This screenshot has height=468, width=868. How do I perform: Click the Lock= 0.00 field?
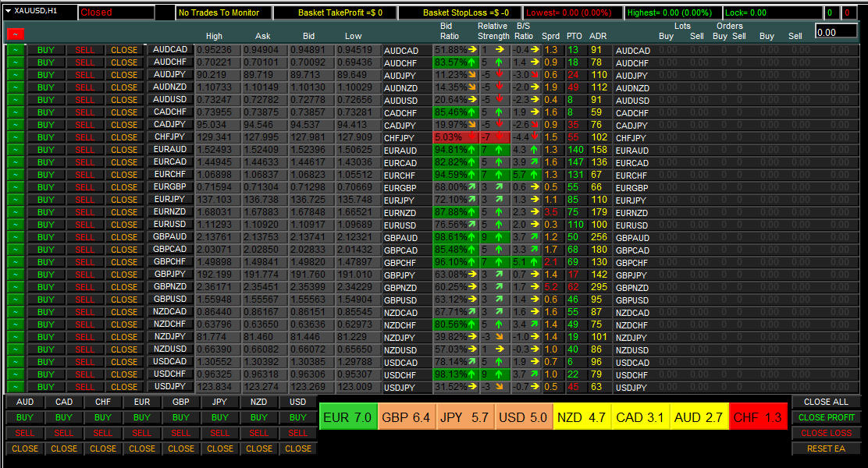pos(772,12)
